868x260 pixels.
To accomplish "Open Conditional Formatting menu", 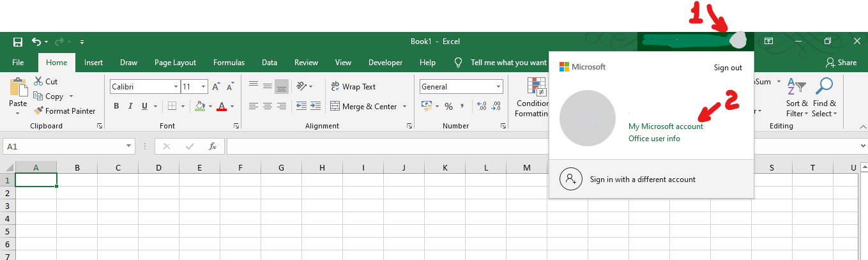I will click(533, 97).
